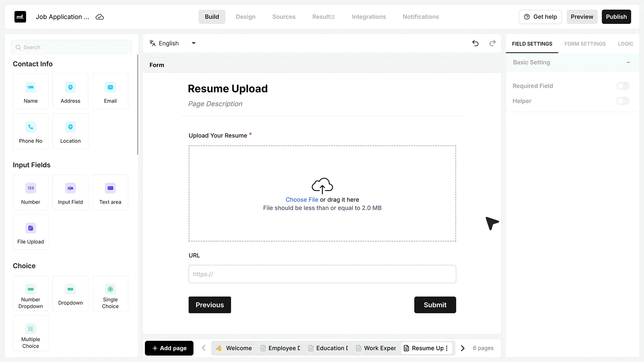The width and height of the screenshot is (644, 362).
Task: Open the Notifications tab
Action: pos(421,17)
